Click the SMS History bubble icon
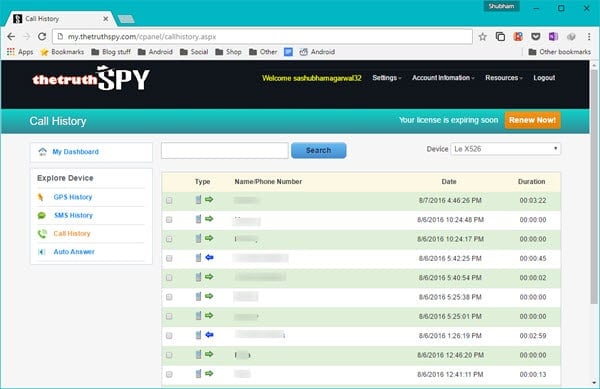This screenshot has height=389, width=600. pyautogui.click(x=42, y=215)
